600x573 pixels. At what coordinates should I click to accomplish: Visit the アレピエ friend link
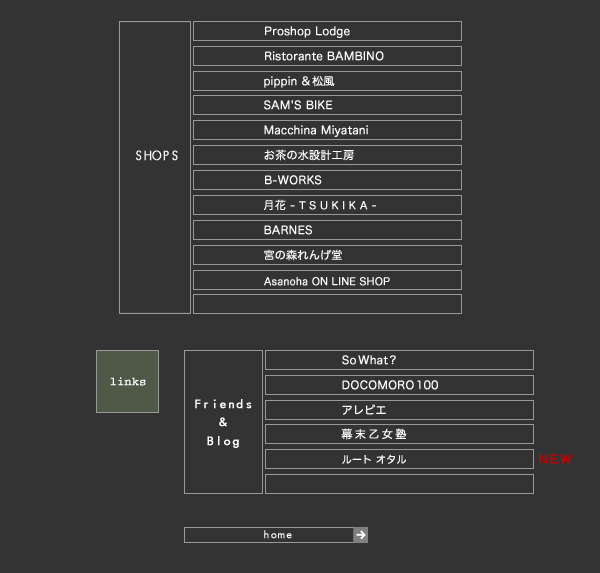pyautogui.click(x=363, y=410)
